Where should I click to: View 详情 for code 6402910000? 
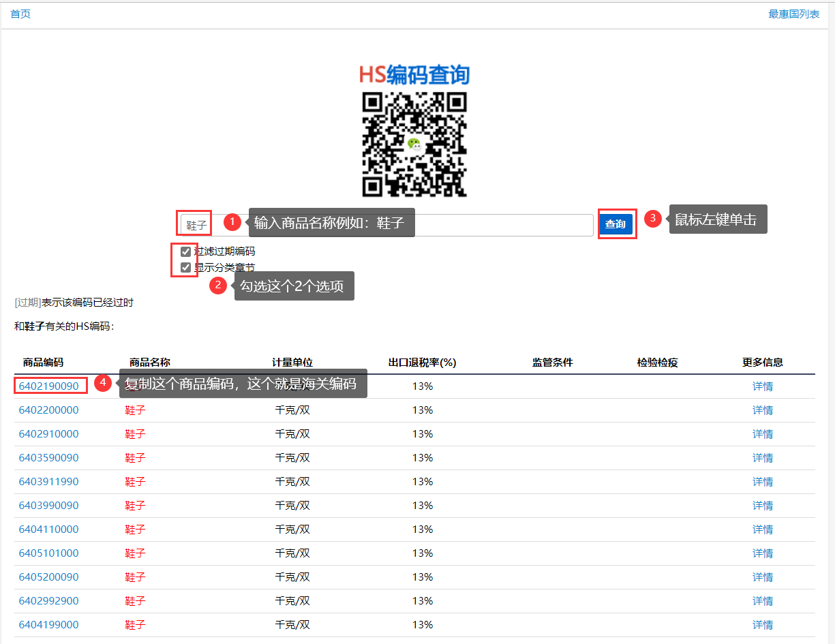pos(763,434)
